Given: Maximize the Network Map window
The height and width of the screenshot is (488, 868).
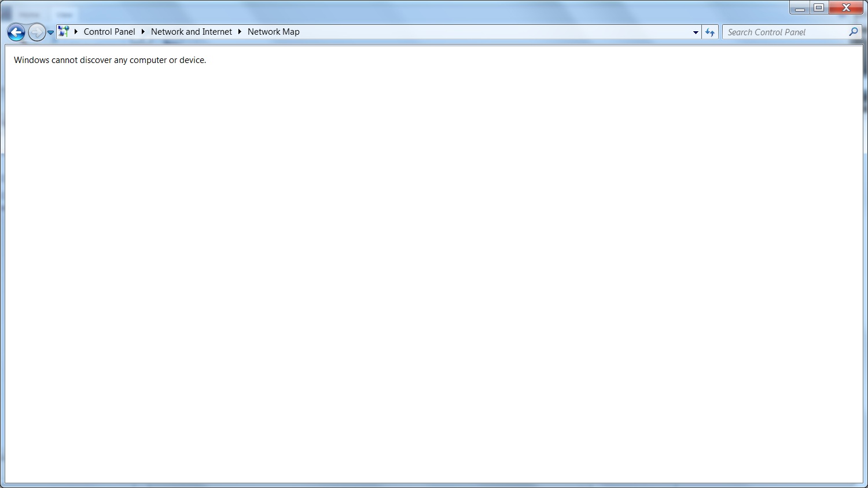Looking at the screenshot, I should tap(819, 8).
